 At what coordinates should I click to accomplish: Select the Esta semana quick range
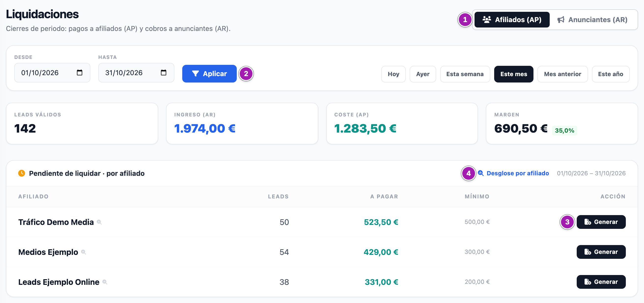point(465,74)
